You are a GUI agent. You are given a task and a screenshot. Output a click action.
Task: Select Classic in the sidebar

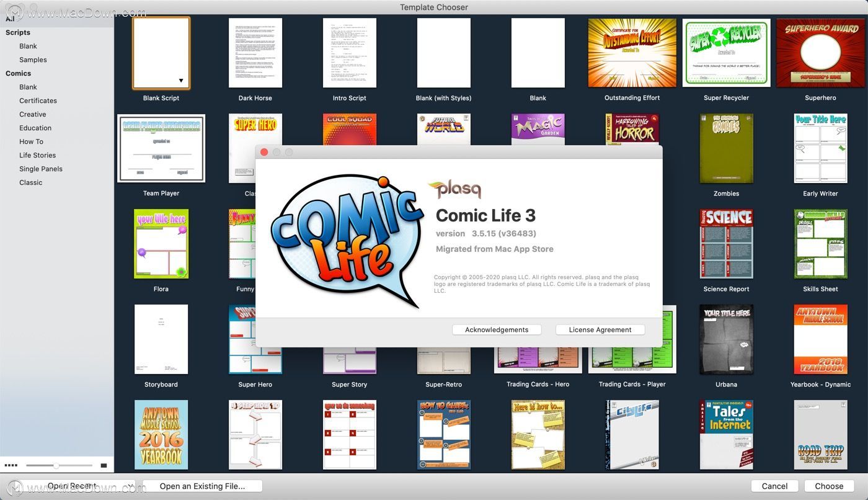(31, 182)
